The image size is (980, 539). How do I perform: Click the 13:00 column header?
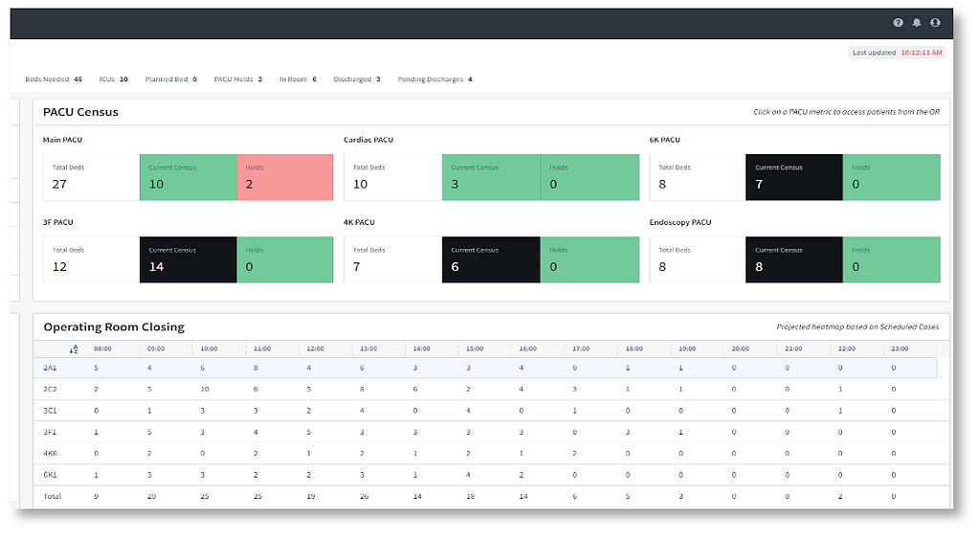pos(368,348)
